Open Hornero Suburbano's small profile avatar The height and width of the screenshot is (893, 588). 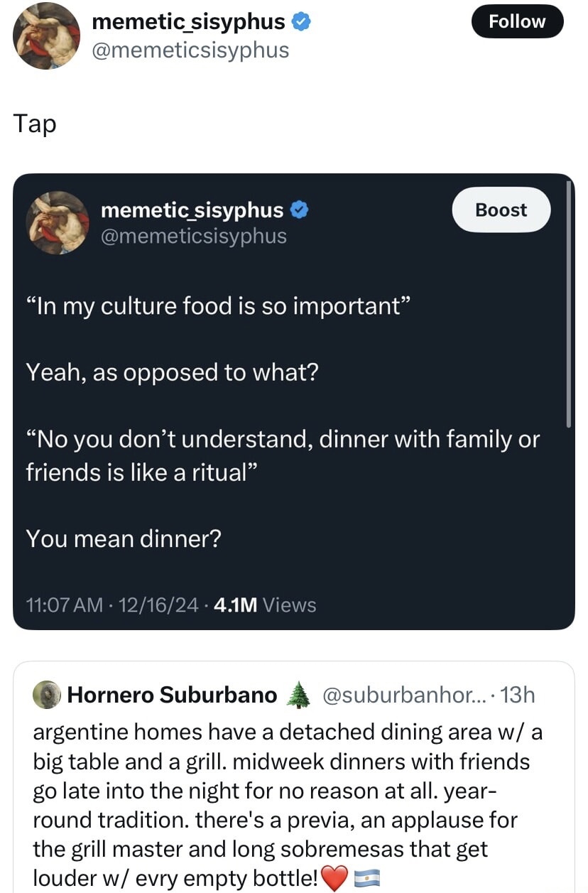(x=47, y=694)
